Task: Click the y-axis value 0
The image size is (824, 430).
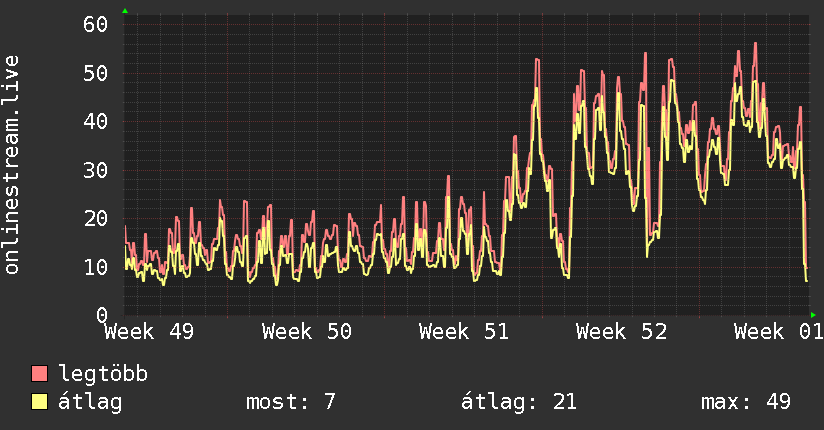Action: 102,315
